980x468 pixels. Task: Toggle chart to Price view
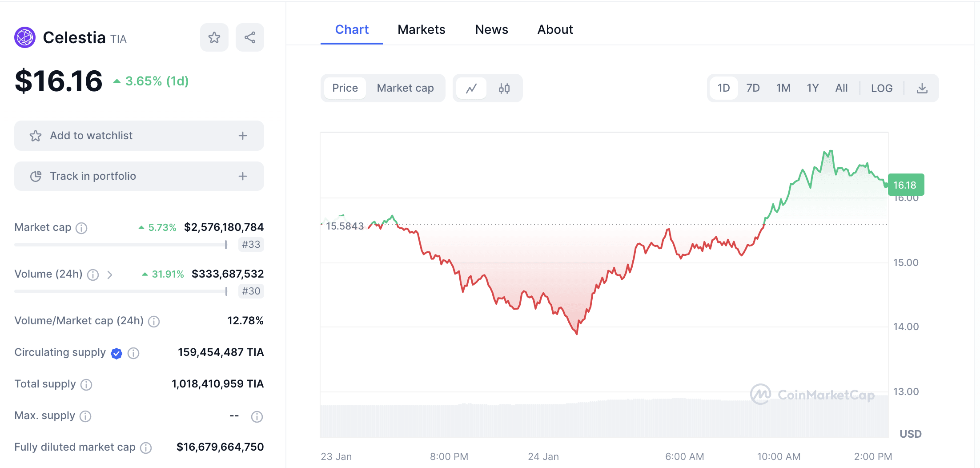pyautogui.click(x=345, y=88)
